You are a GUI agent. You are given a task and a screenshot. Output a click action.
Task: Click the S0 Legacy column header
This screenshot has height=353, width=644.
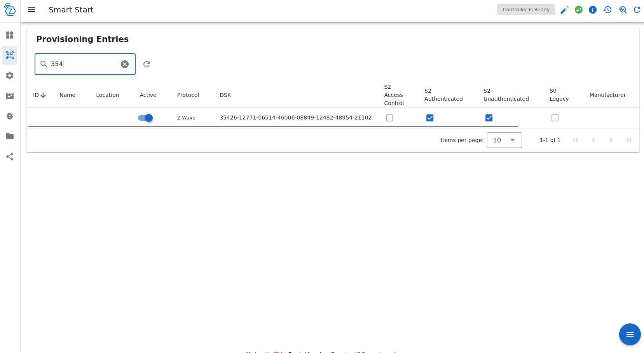coord(559,95)
